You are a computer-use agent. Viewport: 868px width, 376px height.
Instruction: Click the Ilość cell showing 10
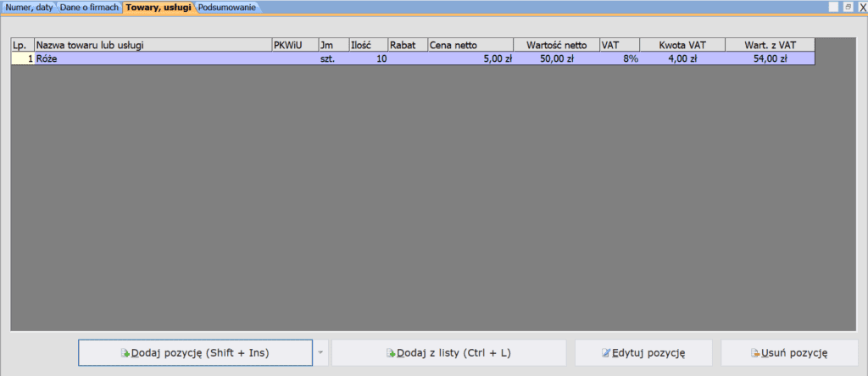368,59
